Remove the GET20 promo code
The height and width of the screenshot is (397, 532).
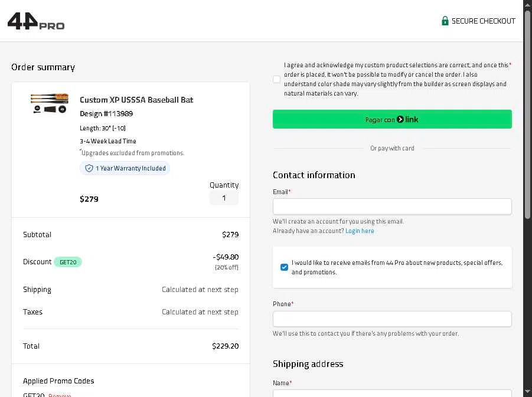pyautogui.click(x=60, y=395)
